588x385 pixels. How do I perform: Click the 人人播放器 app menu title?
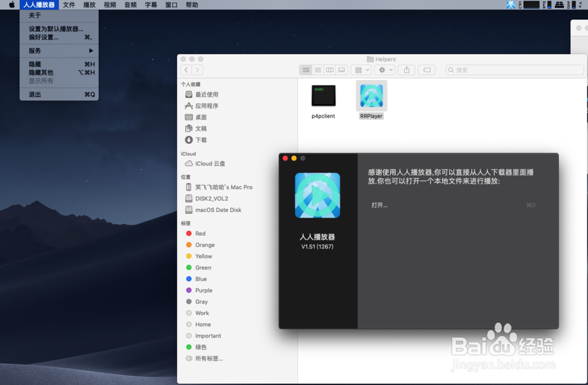pyautogui.click(x=39, y=5)
